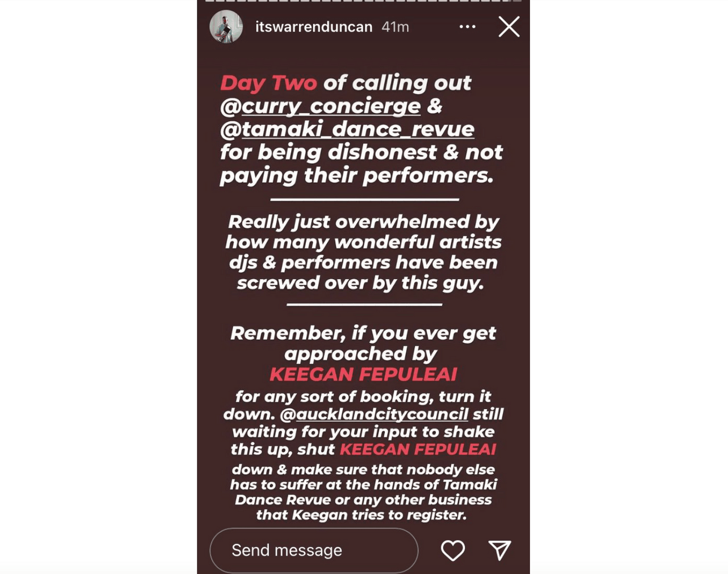
Task: Visit the itswarrenduncan username link
Action: (x=314, y=27)
